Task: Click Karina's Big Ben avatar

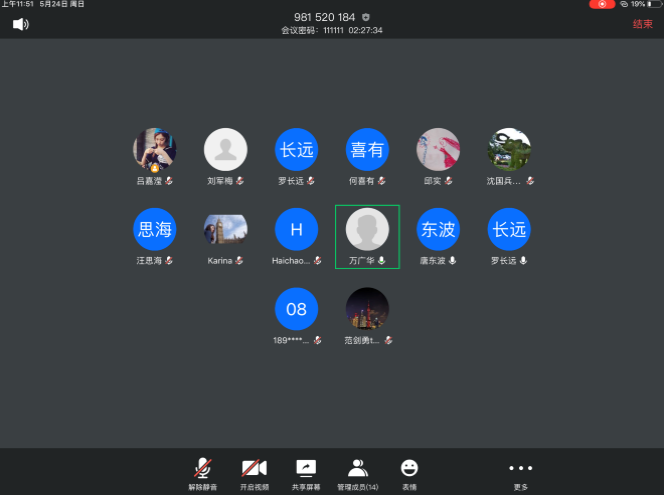Action: (x=225, y=230)
